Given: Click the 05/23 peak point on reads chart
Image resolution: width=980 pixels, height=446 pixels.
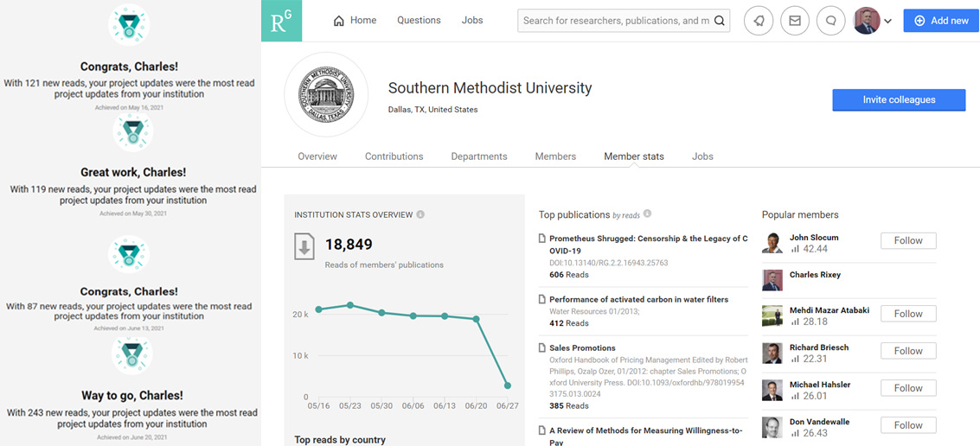Looking at the screenshot, I should click(x=350, y=305).
